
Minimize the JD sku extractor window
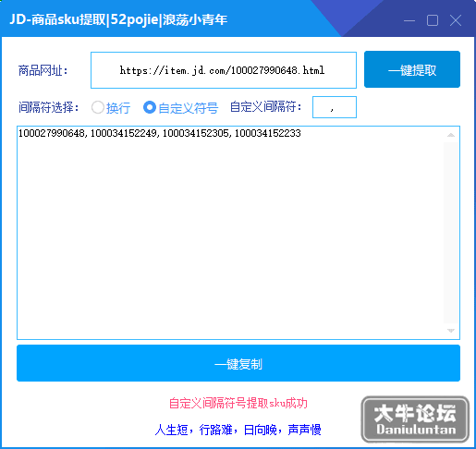tap(409, 20)
